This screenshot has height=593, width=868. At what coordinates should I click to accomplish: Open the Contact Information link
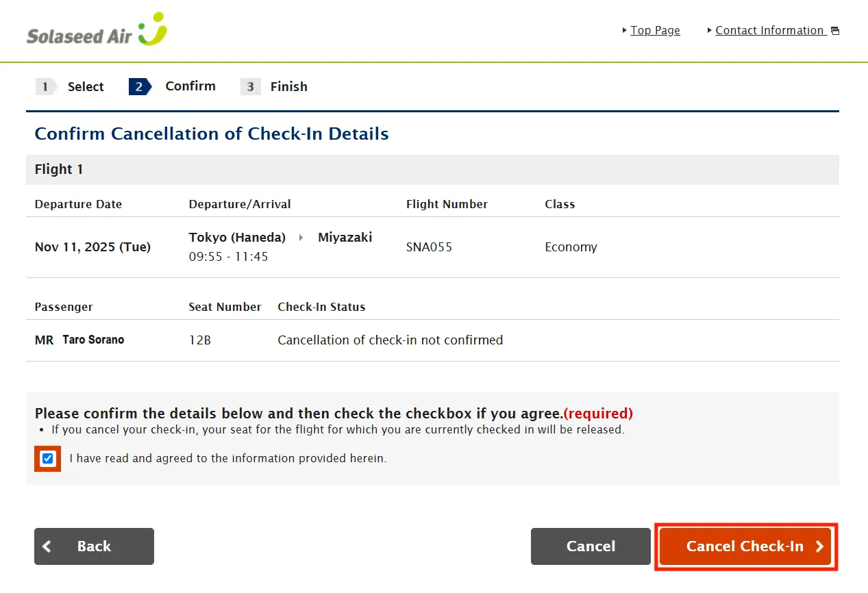(769, 30)
